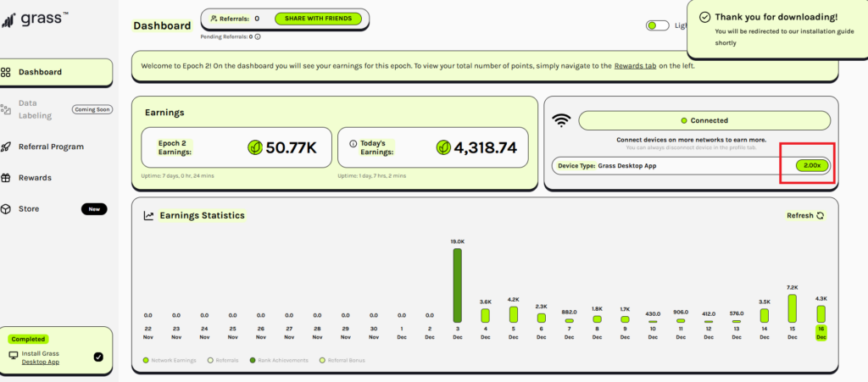Image resolution: width=868 pixels, height=382 pixels.
Task: Toggle Network Earnings legend item
Action: 170,361
